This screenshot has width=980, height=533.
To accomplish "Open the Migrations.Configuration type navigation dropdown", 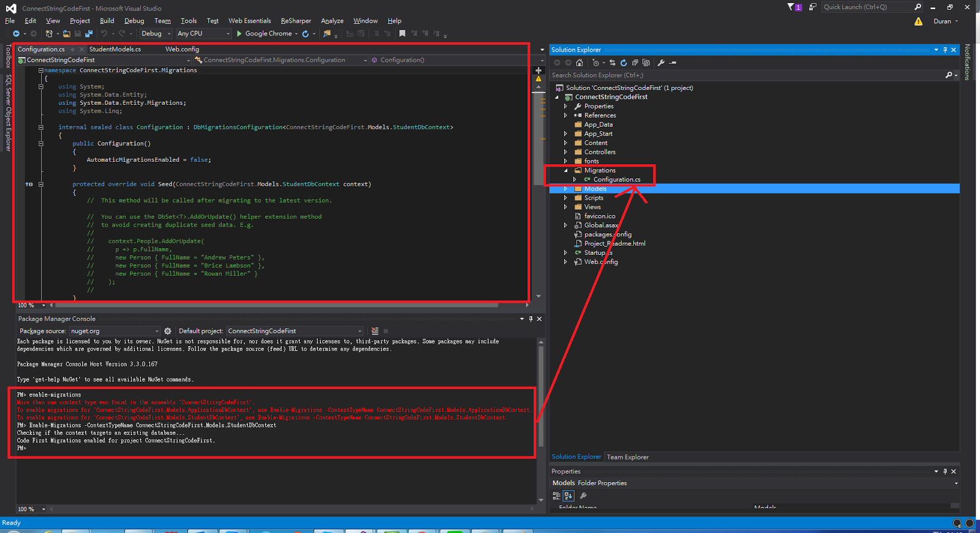I will (x=281, y=60).
